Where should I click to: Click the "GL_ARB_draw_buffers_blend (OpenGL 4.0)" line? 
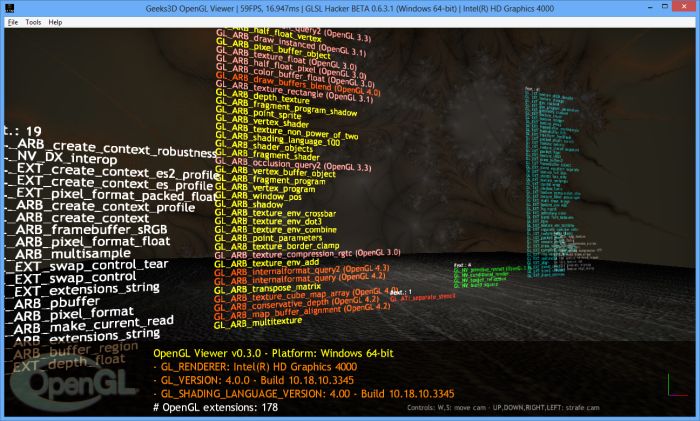click(298, 85)
